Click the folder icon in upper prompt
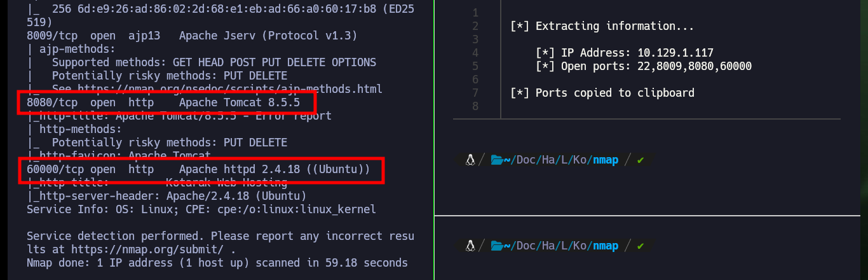Screen dimensions: 868x280 496,160
